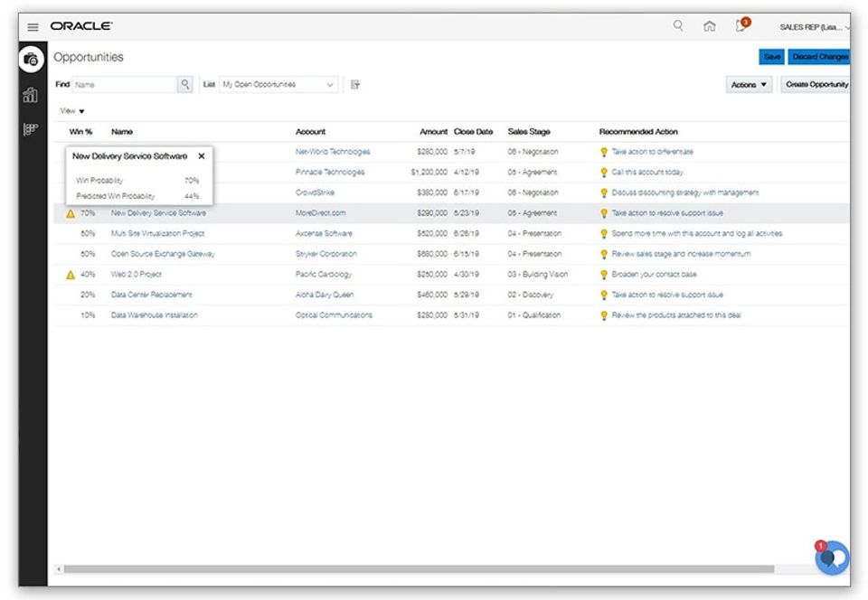Image resolution: width=868 pixels, height=600 pixels.
Task: Click lightbulb for Review the products recommendation
Action: [x=604, y=315]
